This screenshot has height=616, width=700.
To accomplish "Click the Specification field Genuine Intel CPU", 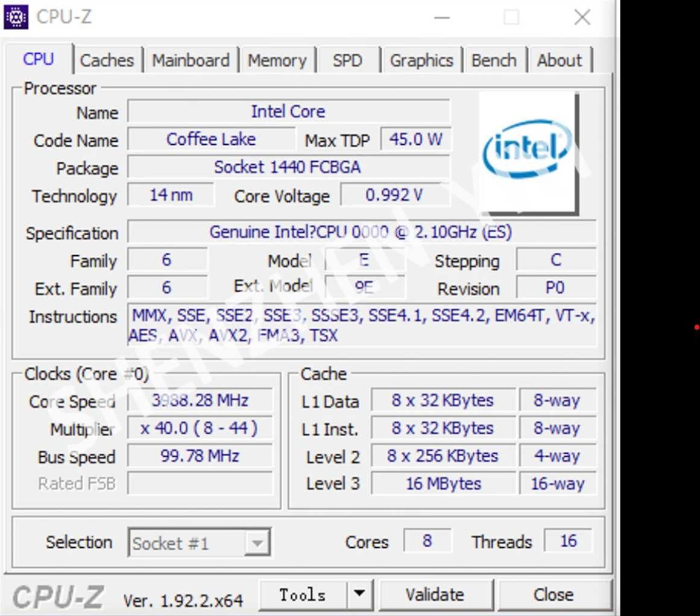I will pos(362,232).
